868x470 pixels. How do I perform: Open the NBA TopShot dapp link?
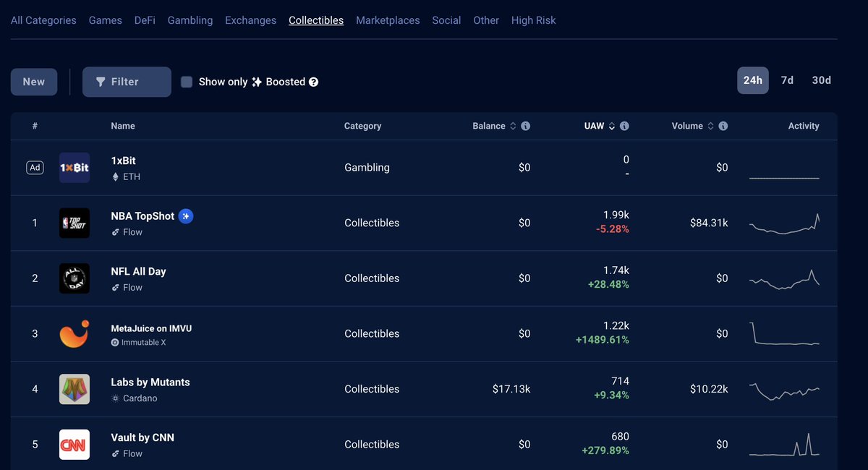coord(142,216)
